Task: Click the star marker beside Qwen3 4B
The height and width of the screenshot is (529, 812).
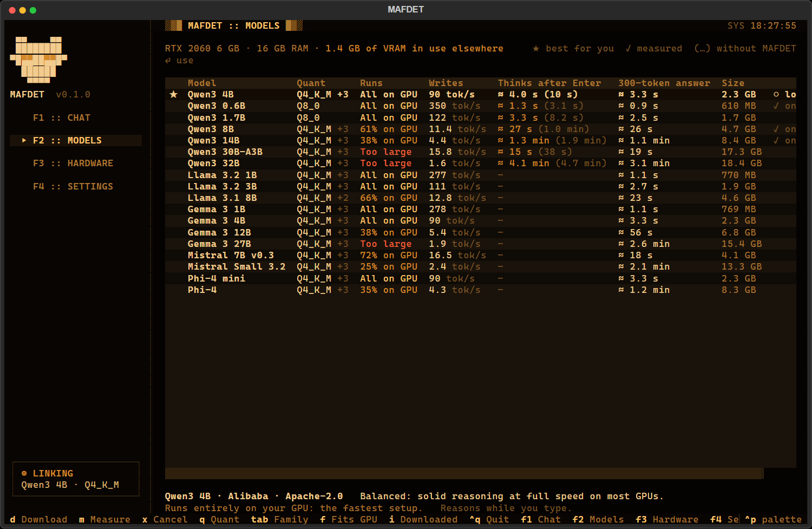Action: (173, 94)
